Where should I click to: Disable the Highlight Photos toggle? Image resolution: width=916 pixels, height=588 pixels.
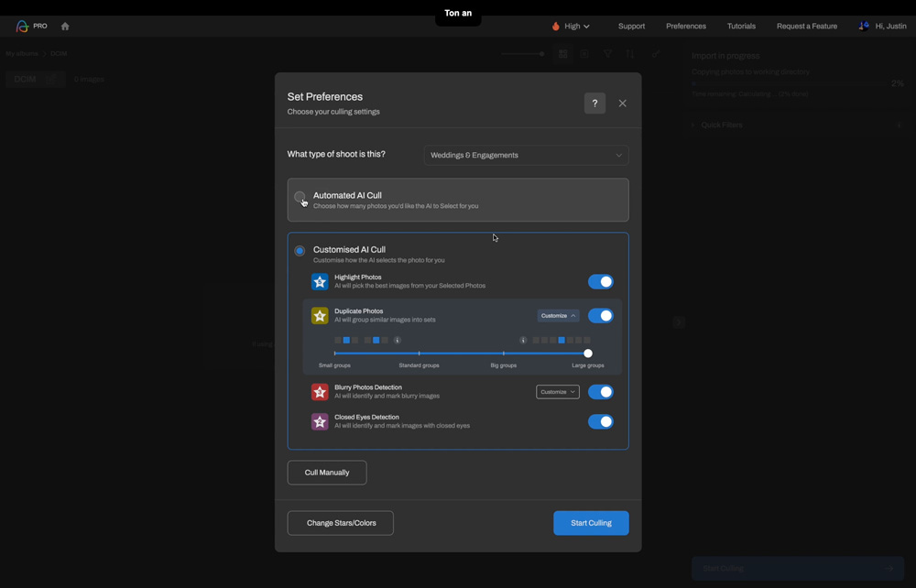(x=601, y=282)
